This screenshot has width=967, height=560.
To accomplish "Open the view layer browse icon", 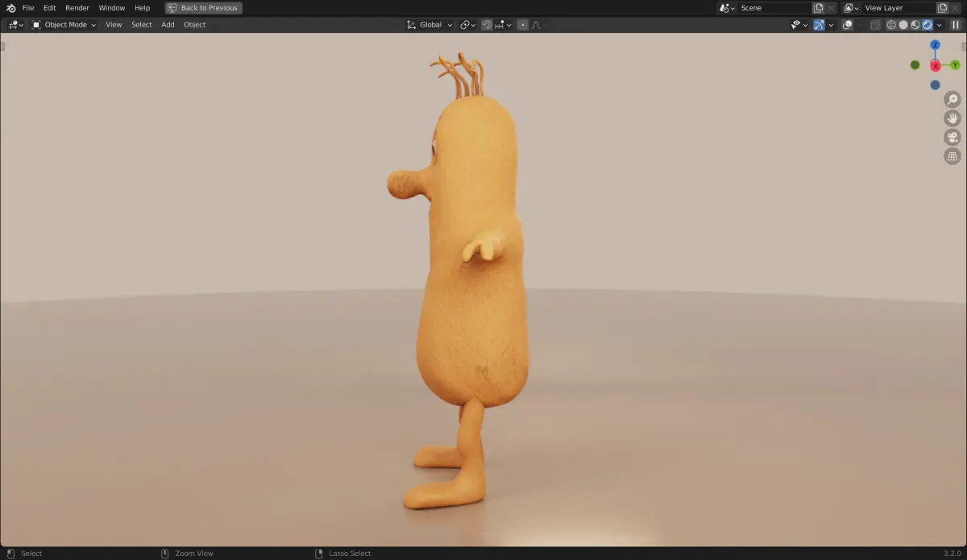I will pos(851,8).
